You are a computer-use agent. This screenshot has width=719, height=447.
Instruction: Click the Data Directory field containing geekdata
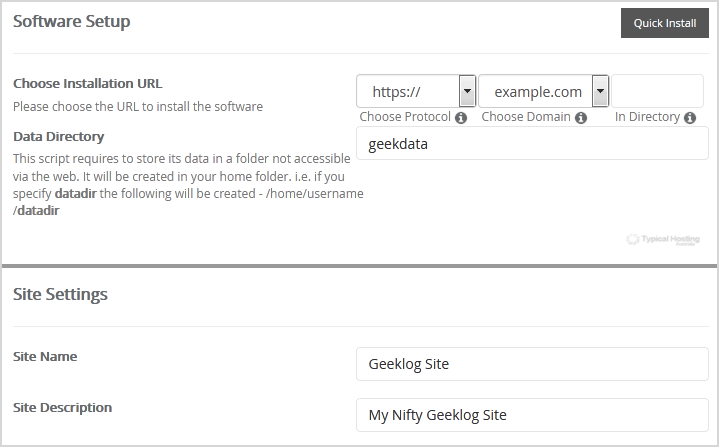[532, 143]
